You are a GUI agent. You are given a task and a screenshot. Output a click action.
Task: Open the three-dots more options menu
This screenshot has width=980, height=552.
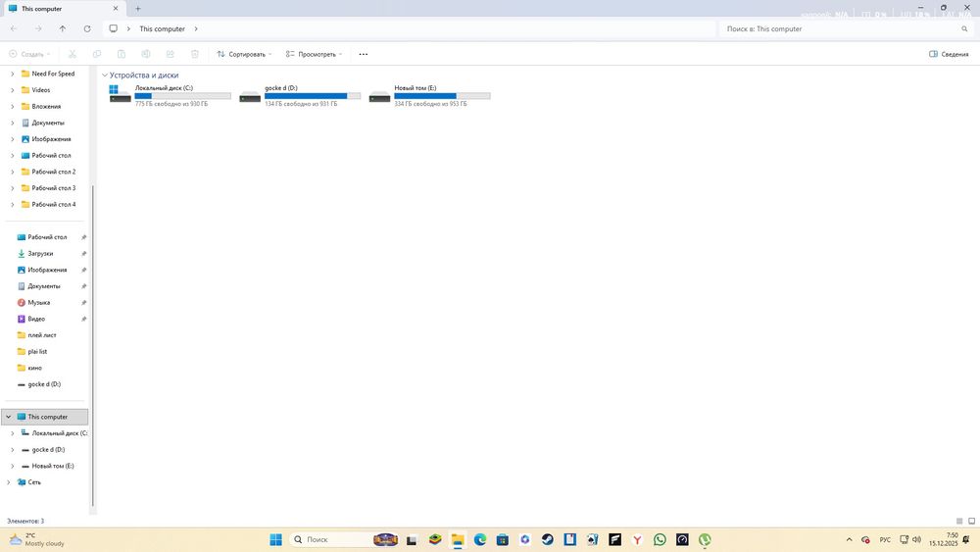[x=364, y=54]
